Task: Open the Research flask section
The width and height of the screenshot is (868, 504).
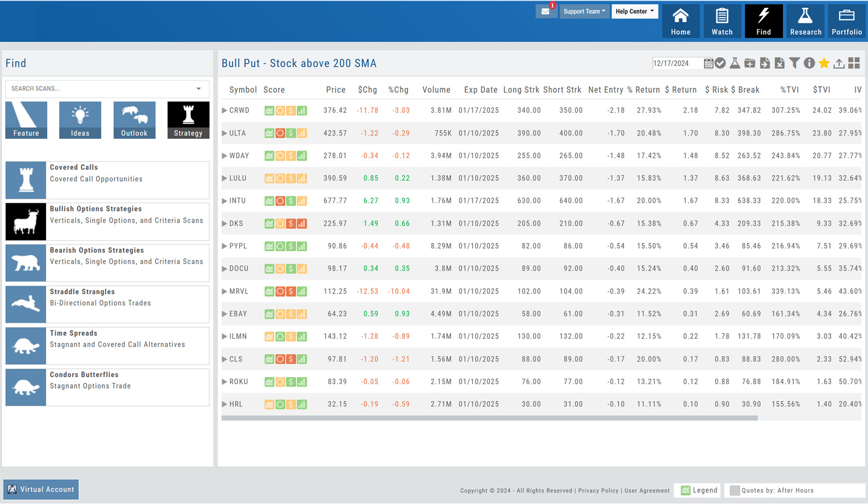Action: [805, 21]
